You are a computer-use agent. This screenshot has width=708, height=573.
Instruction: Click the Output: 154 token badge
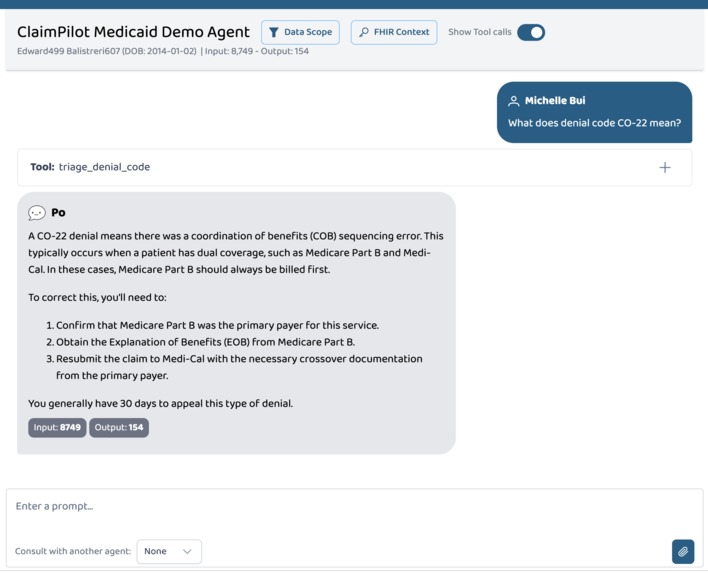click(x=119, y=428)
